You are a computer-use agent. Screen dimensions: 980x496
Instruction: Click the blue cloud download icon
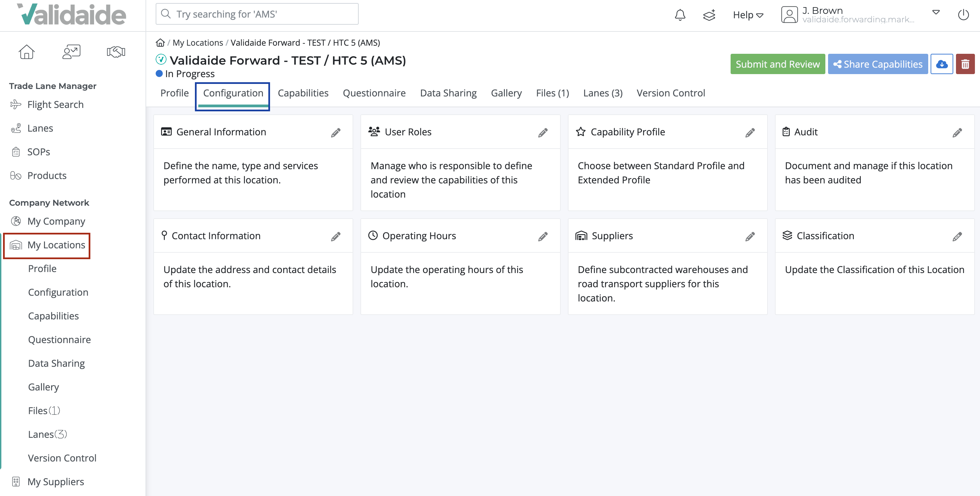[x=941, y=64]
